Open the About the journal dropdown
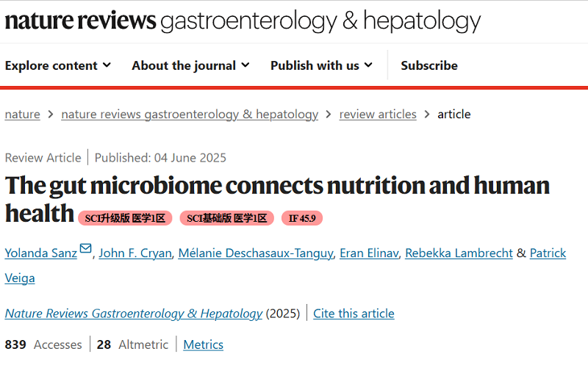Viewport: 588px width, 365px height. [x=190, y=65]
